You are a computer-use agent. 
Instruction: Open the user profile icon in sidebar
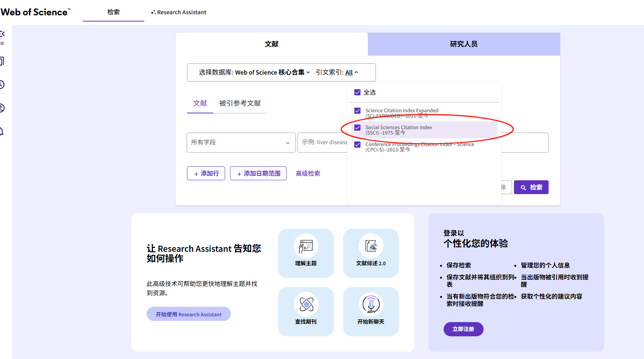click(x=2, y=108)
